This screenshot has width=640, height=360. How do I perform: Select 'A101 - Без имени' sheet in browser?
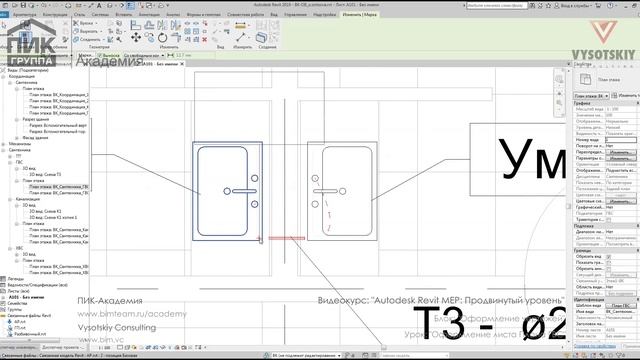pyautogui.click(x=26, y=297)
